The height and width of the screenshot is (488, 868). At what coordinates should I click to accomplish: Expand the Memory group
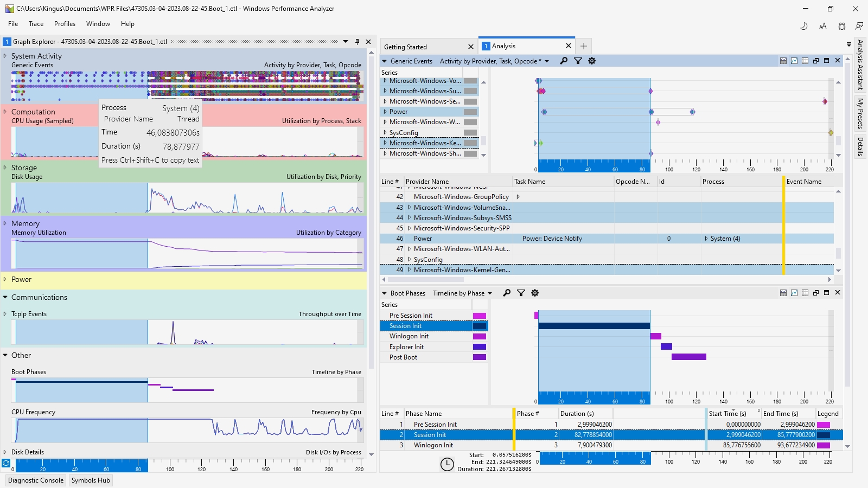point(5,223)
